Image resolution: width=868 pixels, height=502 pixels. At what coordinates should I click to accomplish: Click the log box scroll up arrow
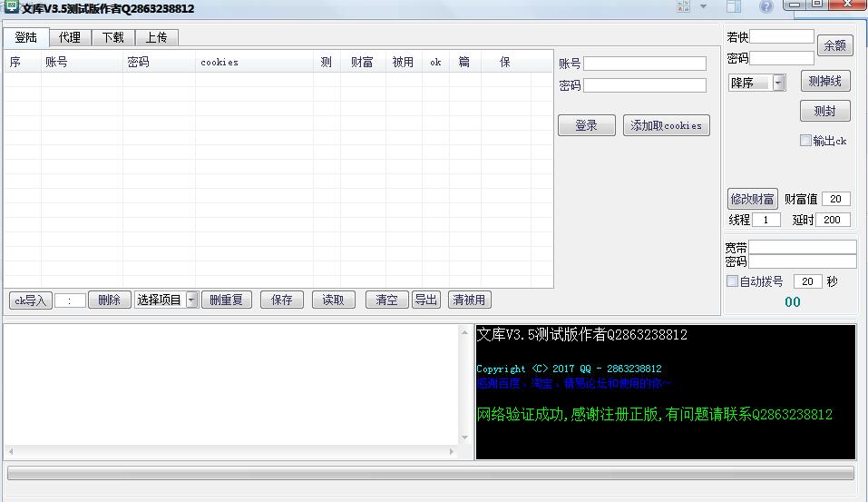click(464, 332)
